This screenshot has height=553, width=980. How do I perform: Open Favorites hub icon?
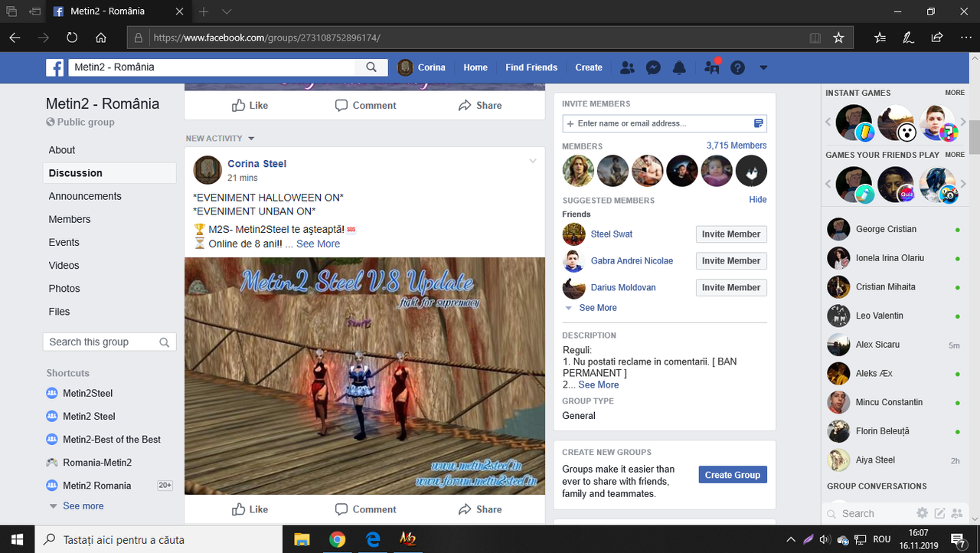click(880, 38)
